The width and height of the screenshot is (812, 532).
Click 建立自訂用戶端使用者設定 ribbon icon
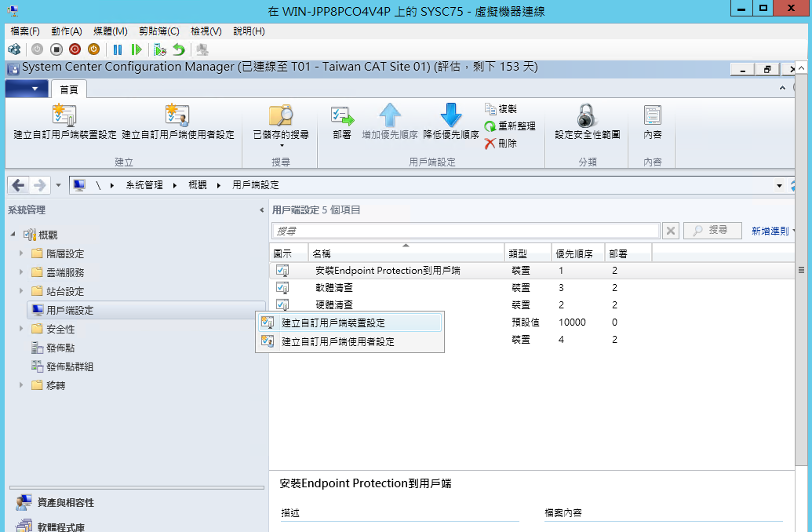pyautogui.click(x=177, y=115)
